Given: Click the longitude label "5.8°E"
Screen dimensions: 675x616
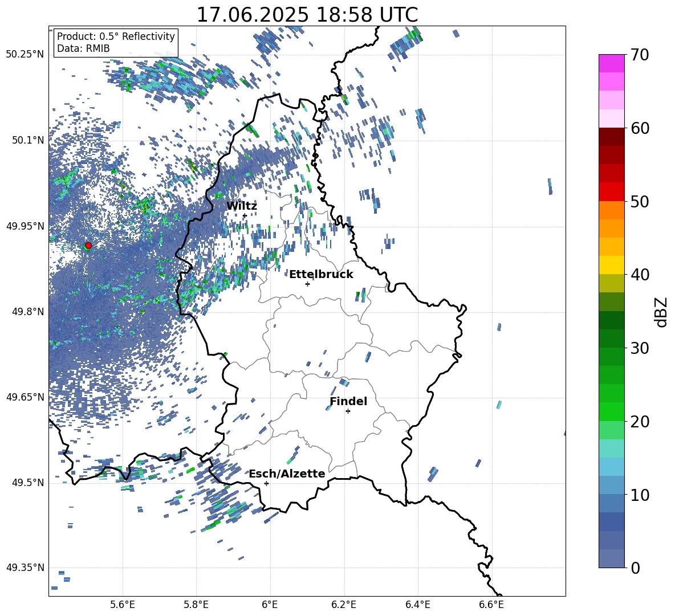Looking at the screenshot, I should point(196,605).
